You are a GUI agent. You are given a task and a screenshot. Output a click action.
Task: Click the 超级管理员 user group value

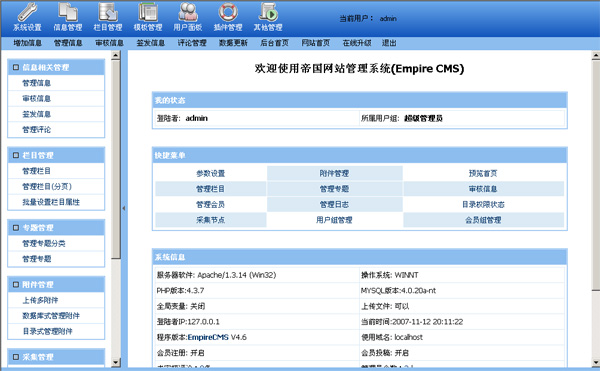pos(423,119)
